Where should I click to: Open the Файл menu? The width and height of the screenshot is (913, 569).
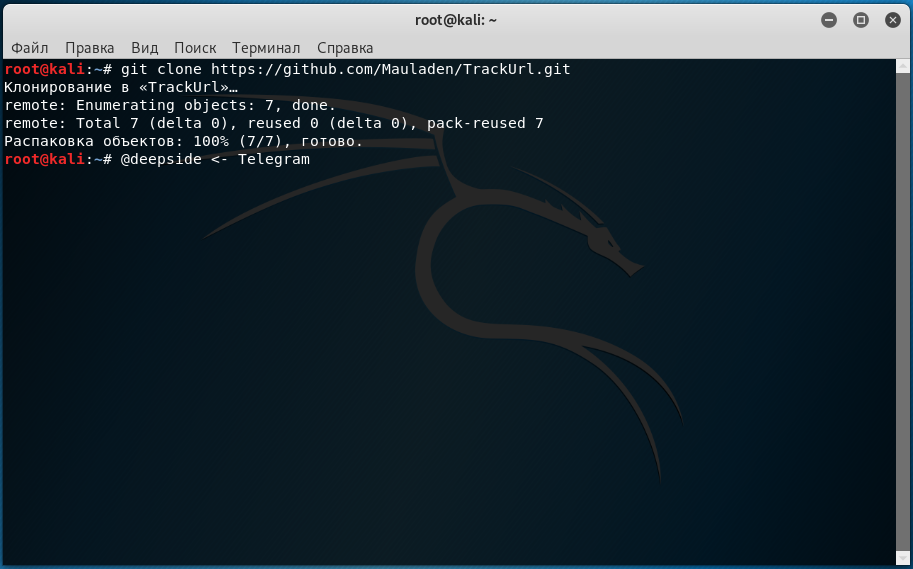(30, 48)
